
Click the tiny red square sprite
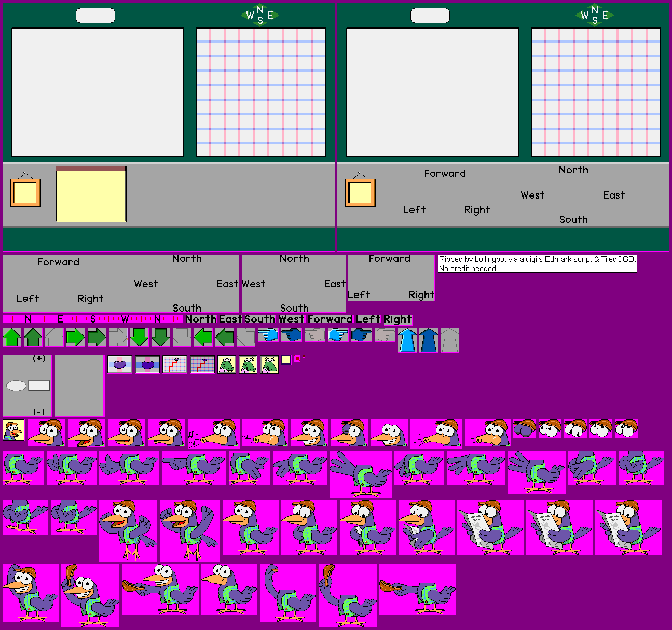tap(297, 358)
